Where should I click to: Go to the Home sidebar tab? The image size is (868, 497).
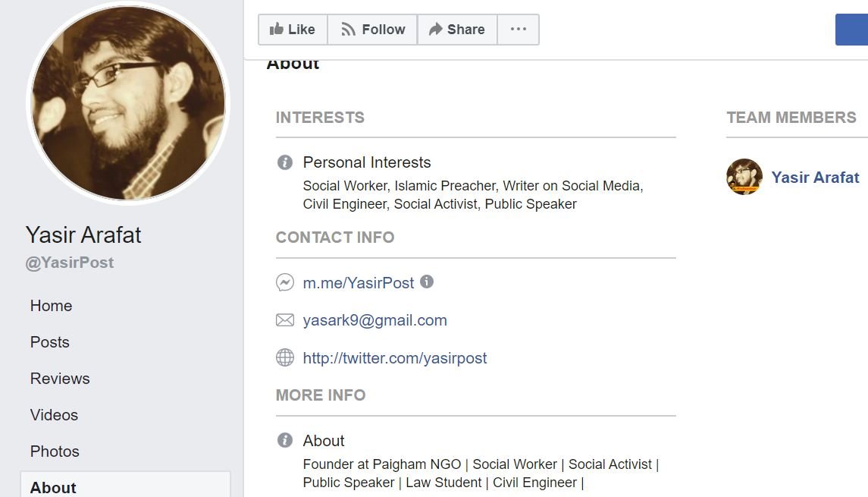[52, 306]
